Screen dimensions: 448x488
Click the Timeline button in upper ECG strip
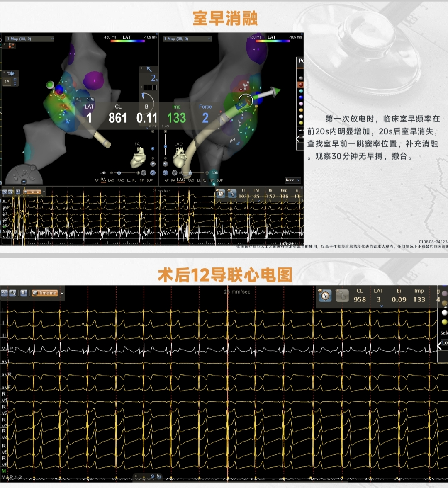click(x=34, y=192)
